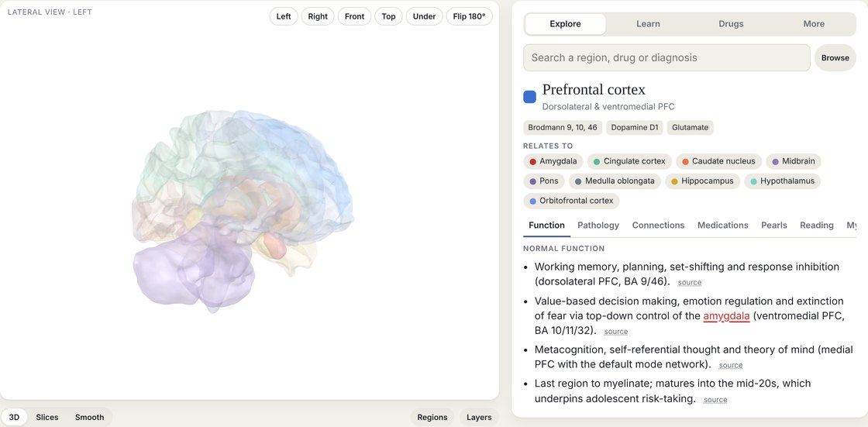
Task: Open the Drugs tab
Action: tap(731, 24)
